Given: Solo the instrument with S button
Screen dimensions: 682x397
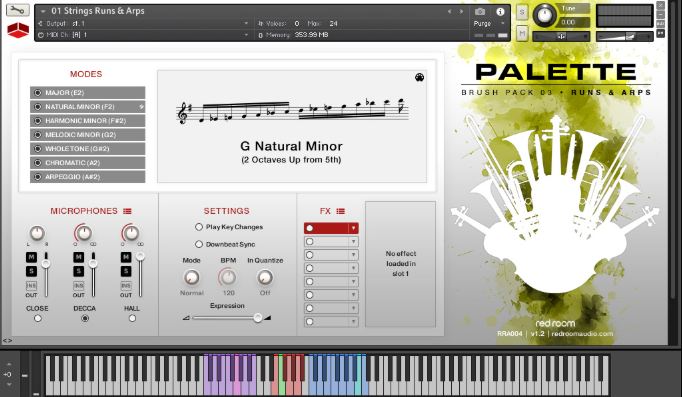Looking at the screenshot, I should pyautogui.click(x=522, y=12).
